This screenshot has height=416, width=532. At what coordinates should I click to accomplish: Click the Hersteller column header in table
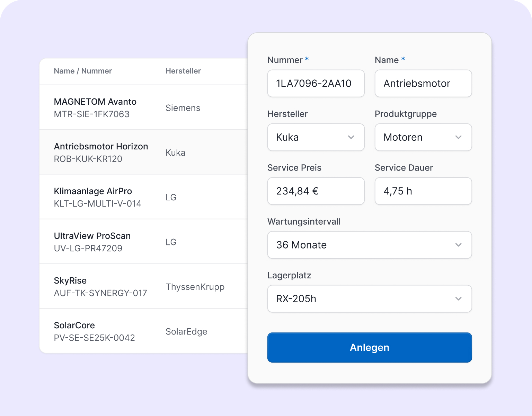(x=183, y=71)
